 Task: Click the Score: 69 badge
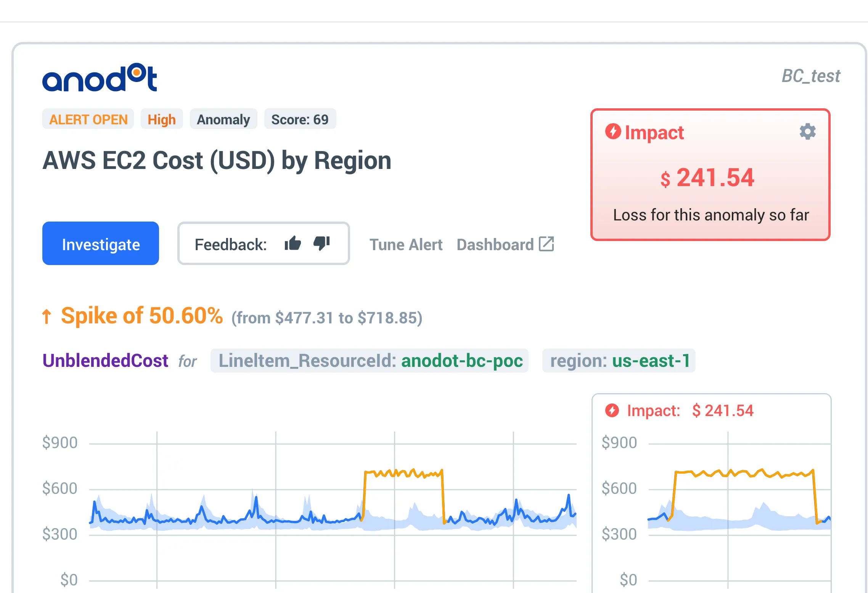coord(300,119)
